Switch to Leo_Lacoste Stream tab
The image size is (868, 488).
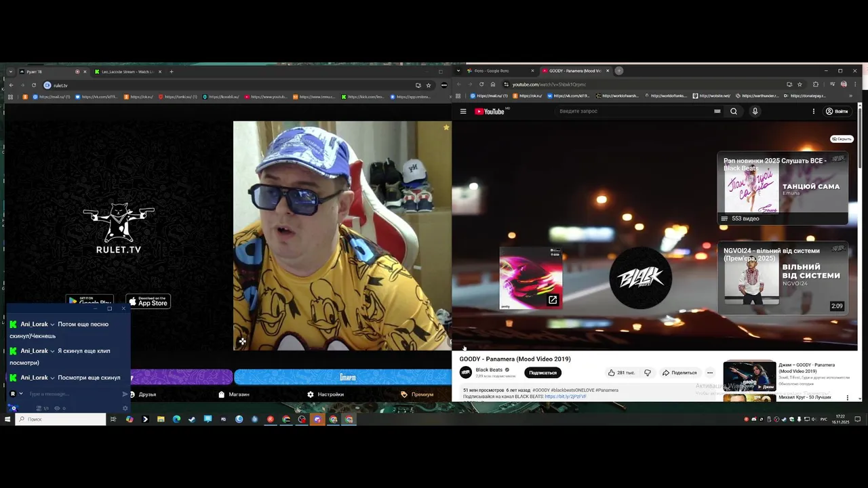point(127,71)
